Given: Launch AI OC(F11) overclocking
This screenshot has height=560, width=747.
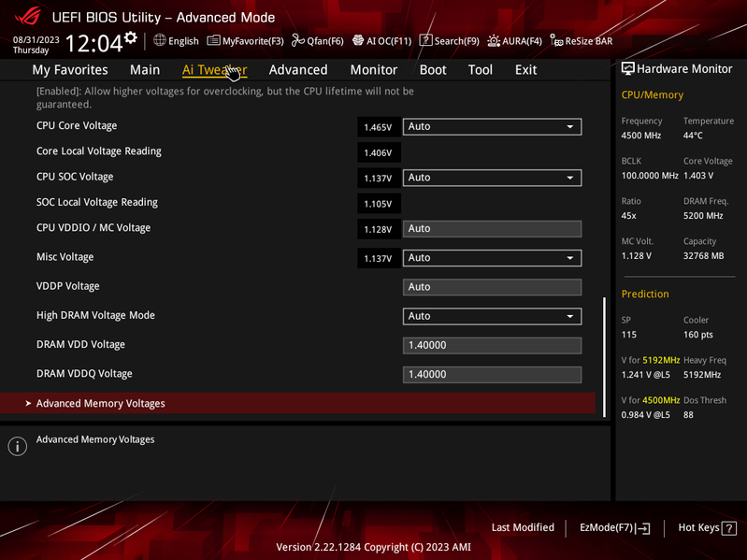Looking at the screenshot, I should 381,41.
